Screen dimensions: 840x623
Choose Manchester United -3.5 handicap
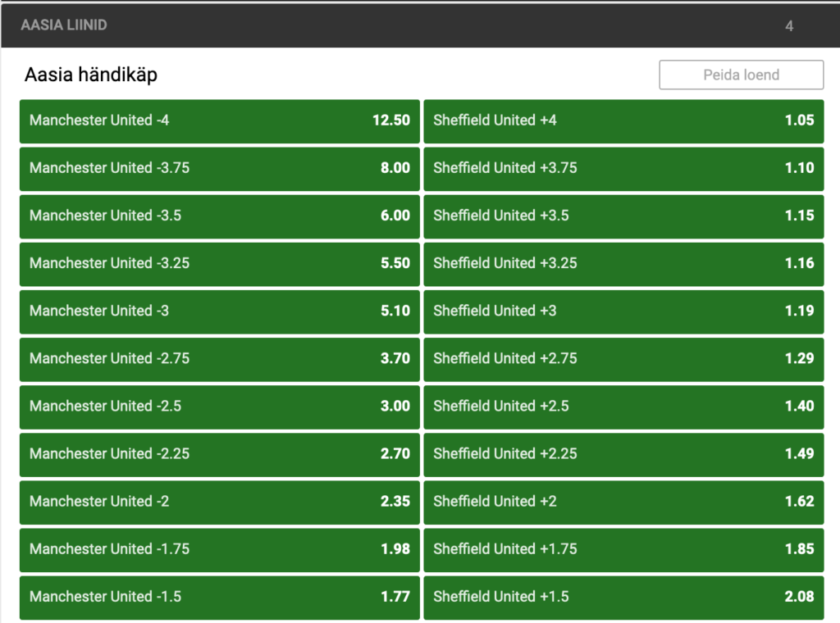219,216
